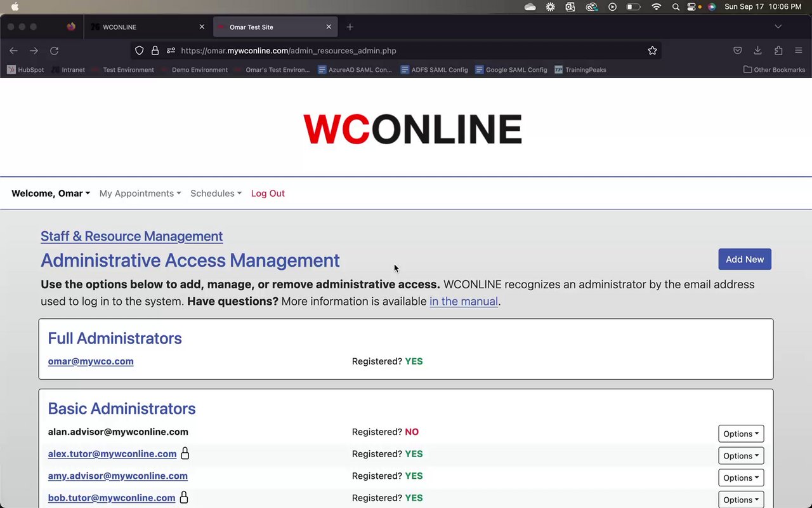Open the Siri icon in menu bar
The height and width of the screenshot is (508, 812).
coord(712,7)
